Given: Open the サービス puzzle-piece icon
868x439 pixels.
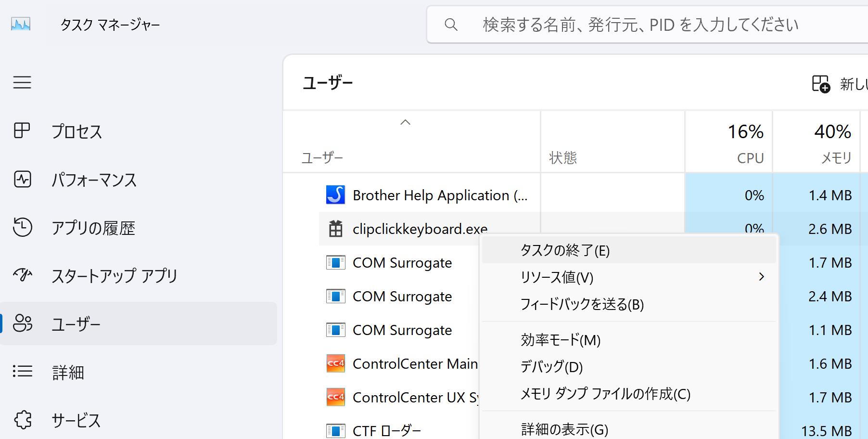Looking at the screenshot, I should coord(22,420).
